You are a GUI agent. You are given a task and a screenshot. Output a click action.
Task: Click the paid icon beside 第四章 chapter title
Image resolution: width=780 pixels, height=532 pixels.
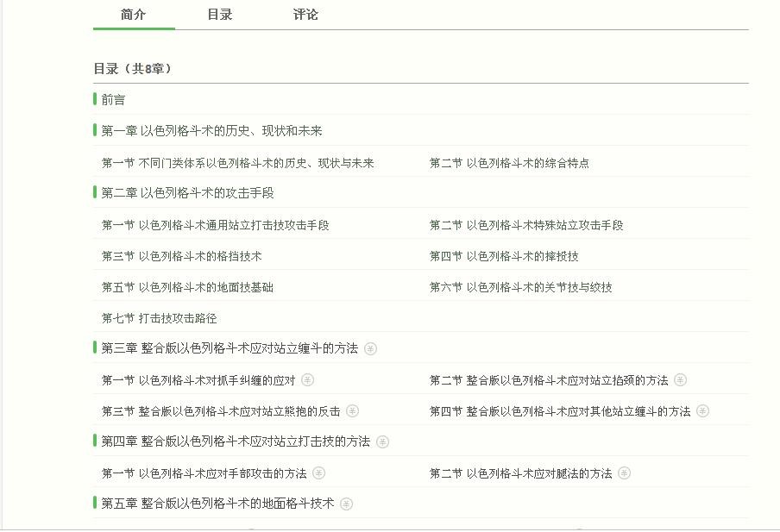coord(382,442)
